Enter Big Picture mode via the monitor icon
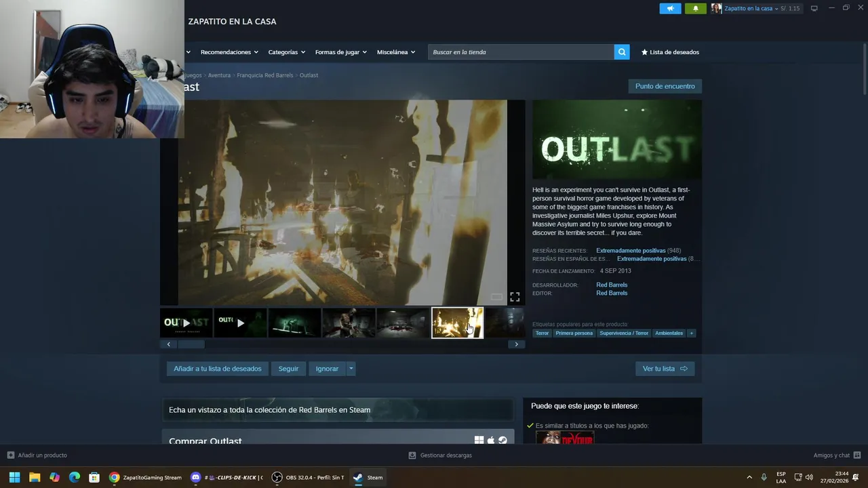The height and width of the screenshot is (488, 868). pos(814,8)
